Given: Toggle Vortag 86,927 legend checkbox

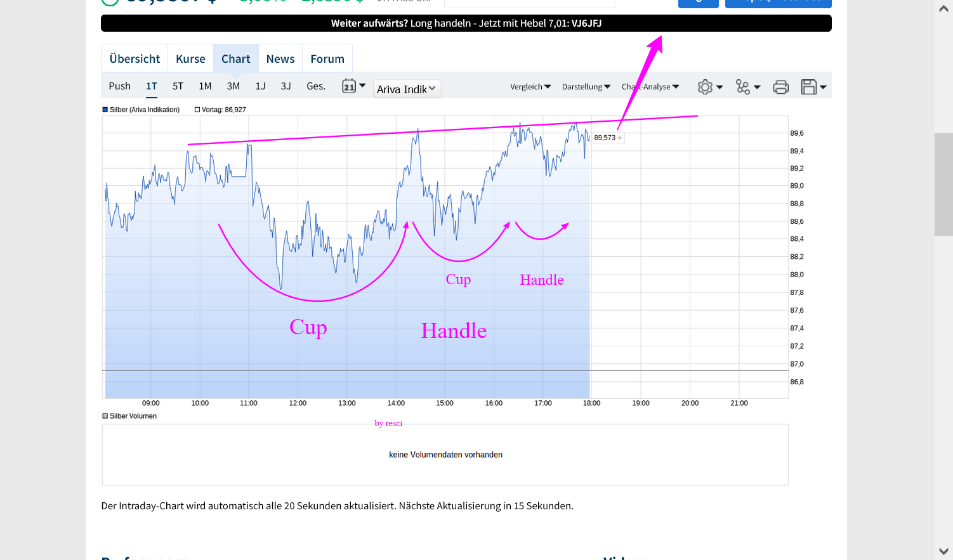Looking at the screenshot, I should pyautogui.click(x=197, y=110).
